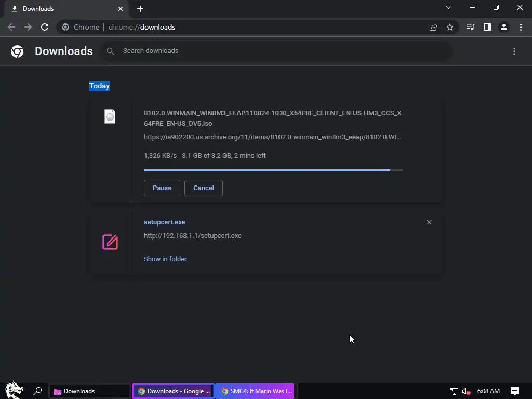The width and height of the screenshot is (532, 399).
Task: Click the Today date heading
Action: (x=99, y=86)
